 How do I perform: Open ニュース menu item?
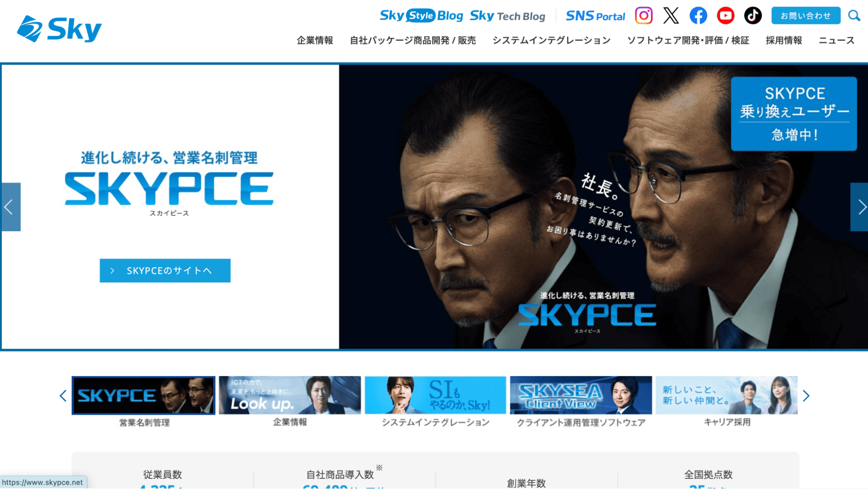[836, 40]
